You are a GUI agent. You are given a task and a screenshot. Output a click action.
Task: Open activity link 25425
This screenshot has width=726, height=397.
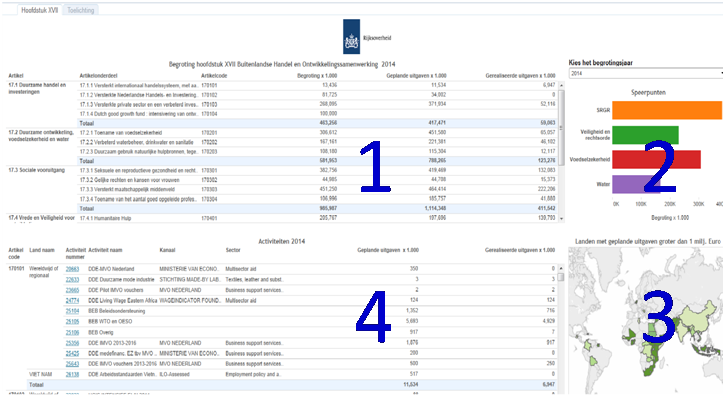tap(72, 353)
